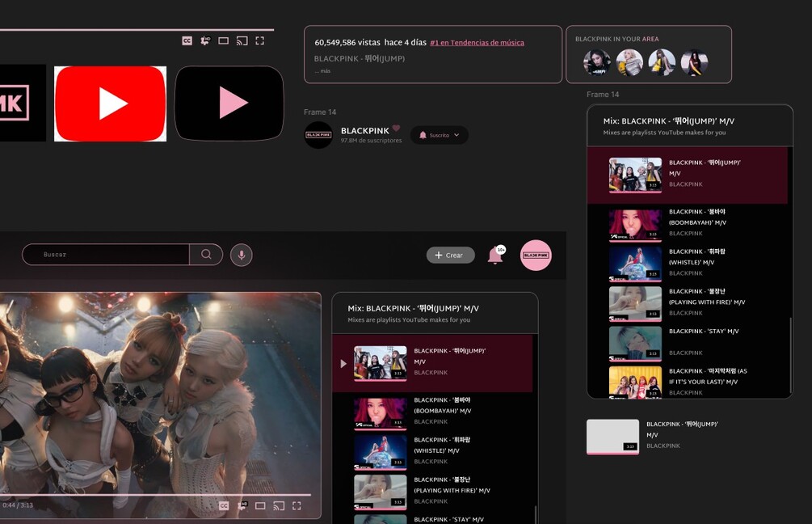The height and width of the screenshot is (524, 812).
Task: Click the BLACKPINK channel name
Action: (364, 131)
